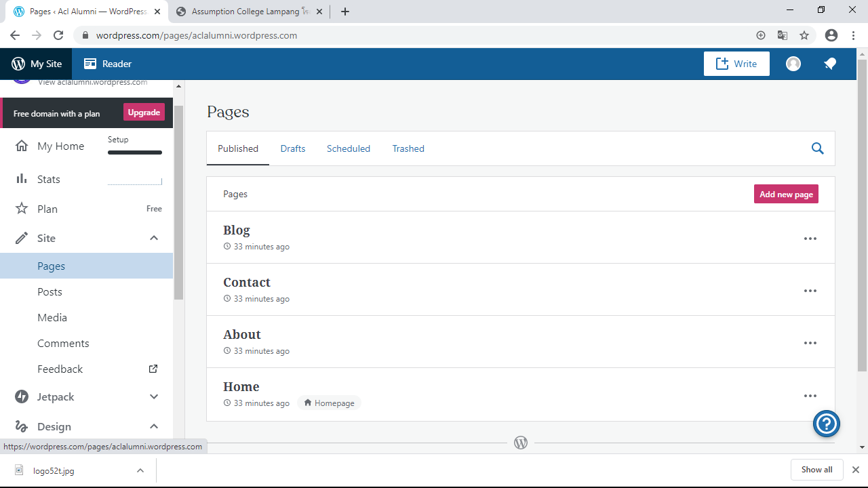Collapse the Design sidebar section
This screenshot has width=868, height=488.
point(154,426)
